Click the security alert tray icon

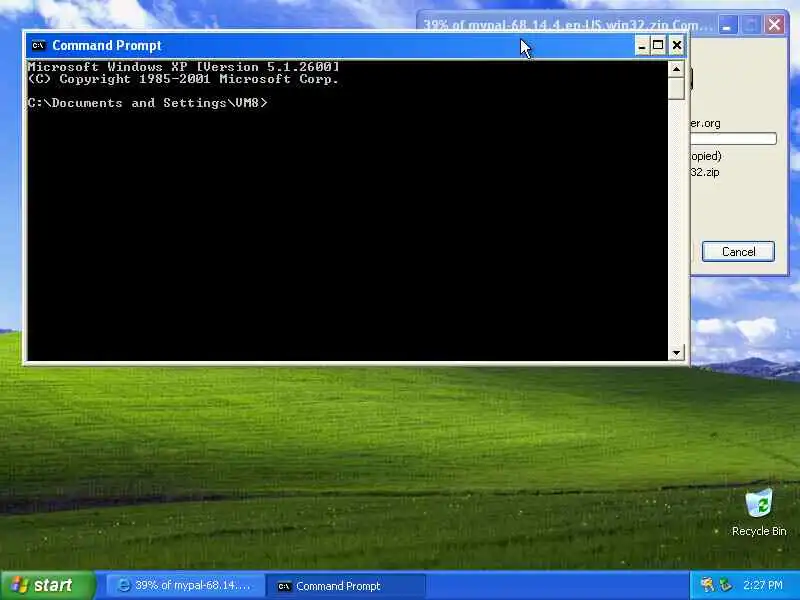click(x=707, y=585)
